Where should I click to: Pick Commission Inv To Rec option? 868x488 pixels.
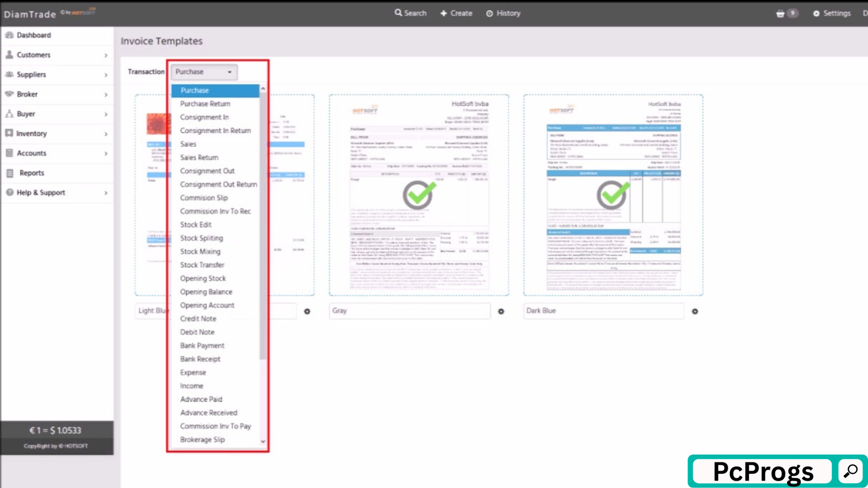[x=215, y=211]
